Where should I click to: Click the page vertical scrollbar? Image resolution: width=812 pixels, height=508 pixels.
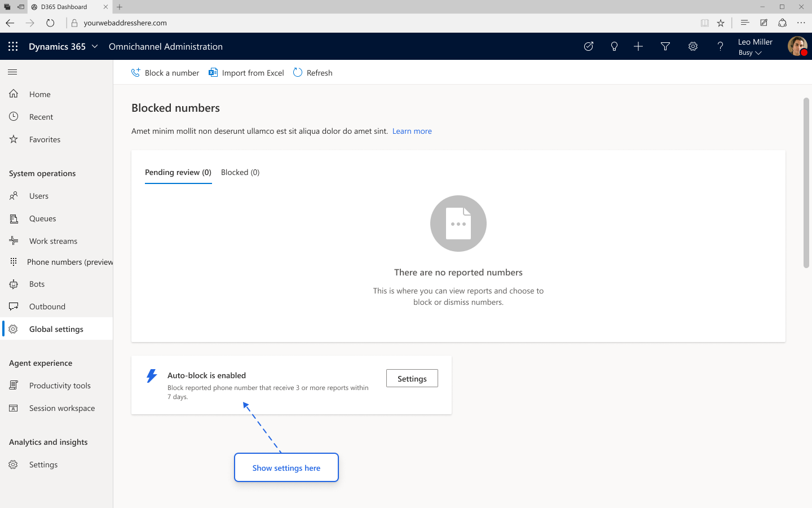point(806,183)
